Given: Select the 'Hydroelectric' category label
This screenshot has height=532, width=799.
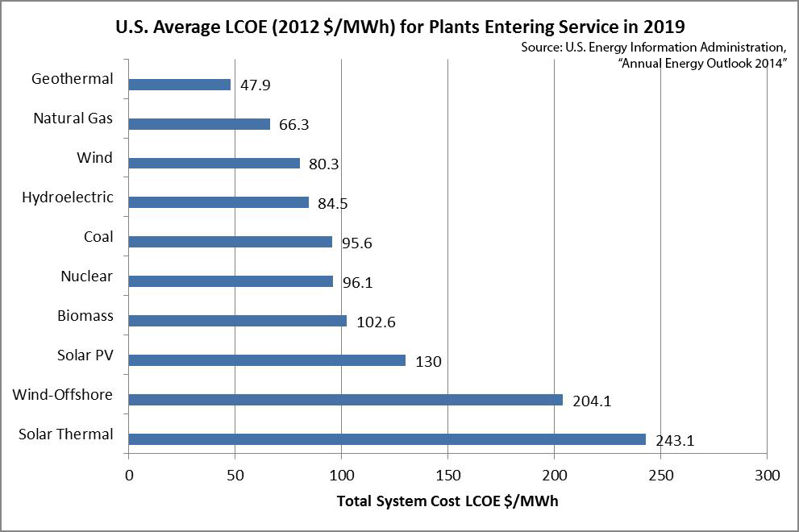Looking at the screenshot, I should (67, 197).
